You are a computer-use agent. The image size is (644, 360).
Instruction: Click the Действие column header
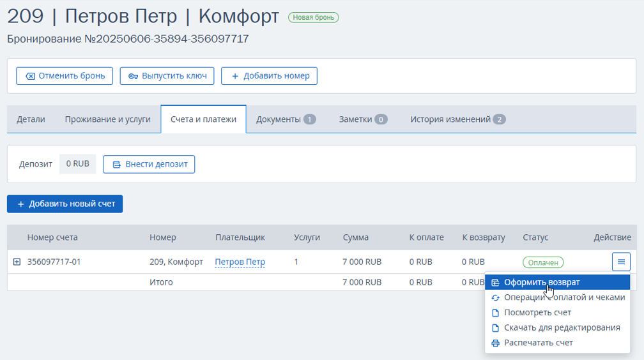pos(612,237)
